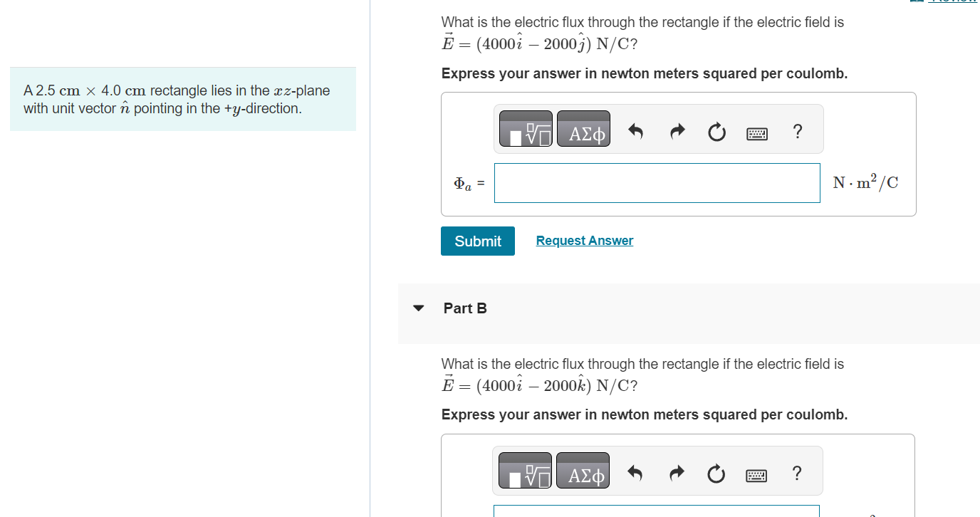Viewport: 980px width, 517px height.
Task: Collapse the Part B section
Action: click(x=418, y=308)
